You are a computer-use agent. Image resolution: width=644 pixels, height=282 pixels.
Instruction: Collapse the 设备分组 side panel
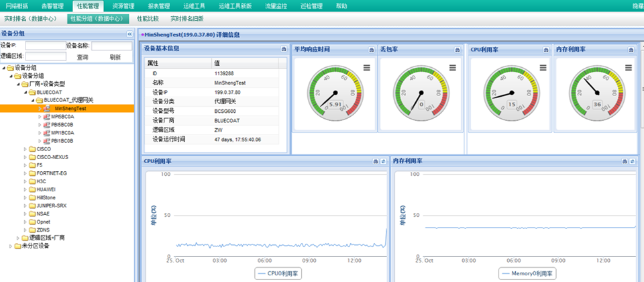(129, 34)
